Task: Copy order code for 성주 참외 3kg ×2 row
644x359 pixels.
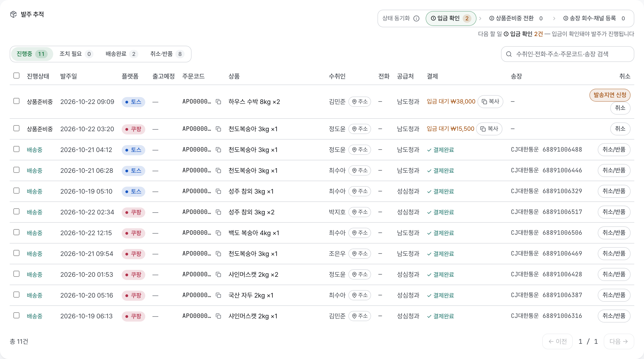Action: tap(218, 212)
